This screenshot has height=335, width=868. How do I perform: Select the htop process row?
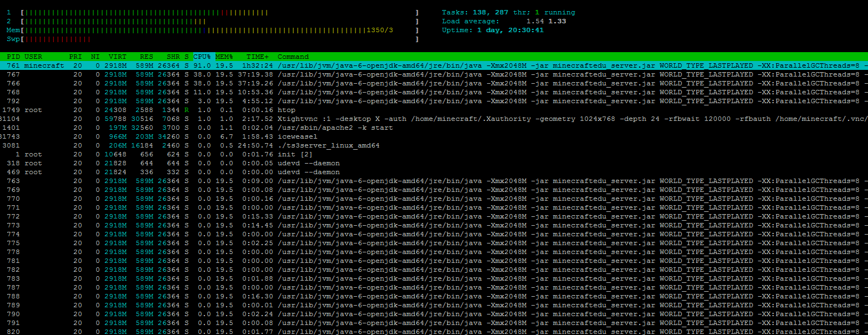[x=434, y=110]
